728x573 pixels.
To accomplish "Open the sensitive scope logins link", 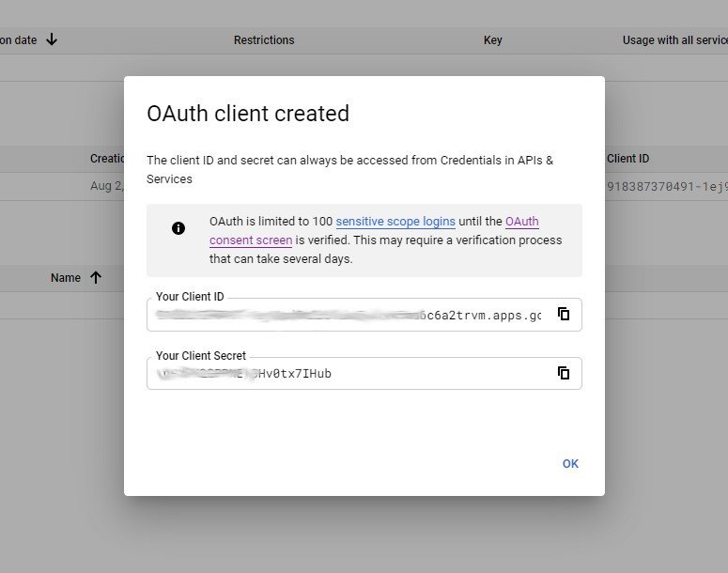I will 395,222.
